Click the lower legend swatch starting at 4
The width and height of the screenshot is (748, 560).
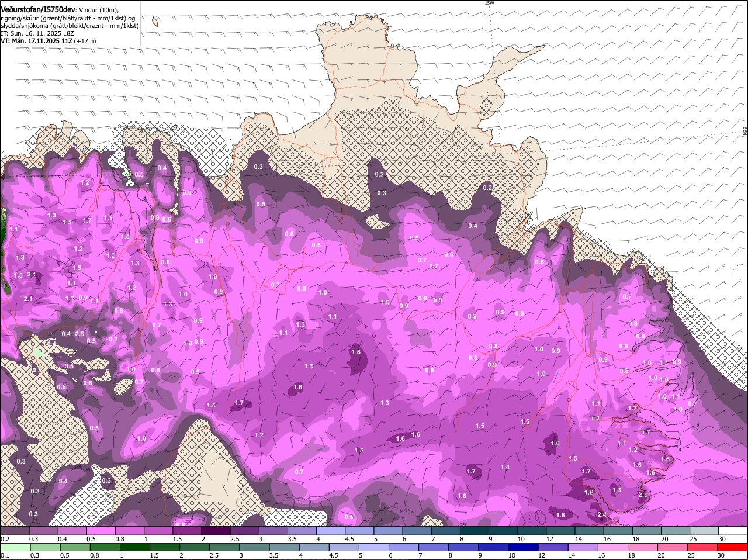click(314, 547)
